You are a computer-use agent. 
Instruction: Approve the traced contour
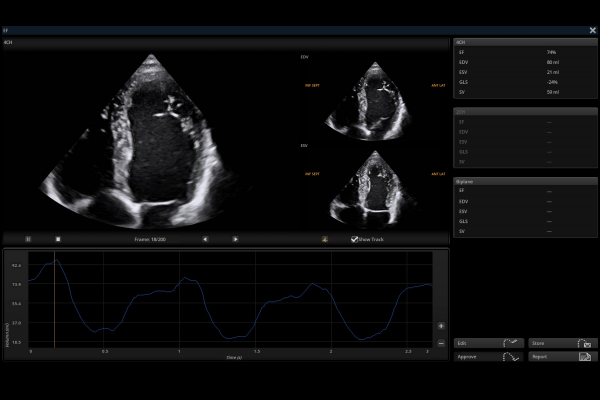(489, 356)
